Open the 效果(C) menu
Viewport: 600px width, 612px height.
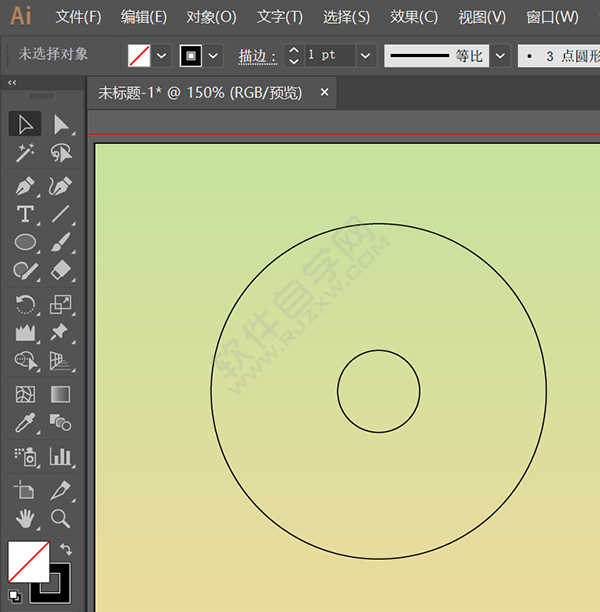[x=413, y=17]
